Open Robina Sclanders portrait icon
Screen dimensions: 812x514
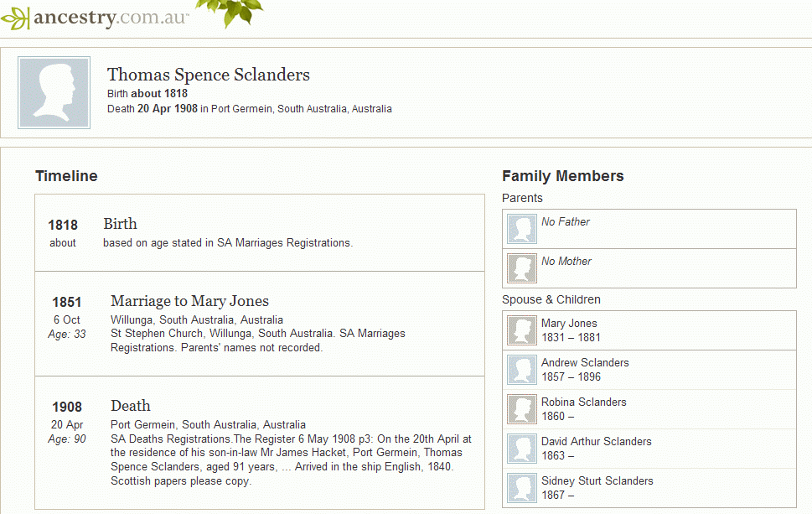521,409
